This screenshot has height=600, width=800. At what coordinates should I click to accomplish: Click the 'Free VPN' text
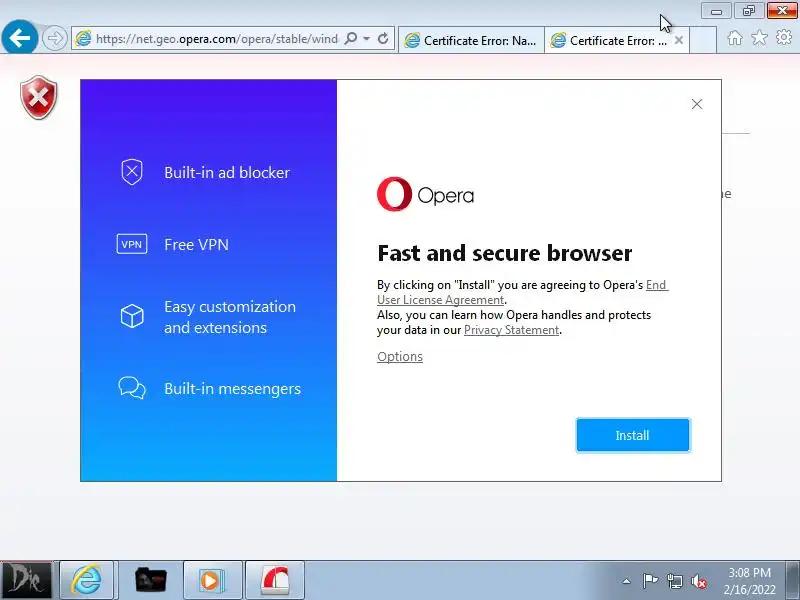click(196, 245)
